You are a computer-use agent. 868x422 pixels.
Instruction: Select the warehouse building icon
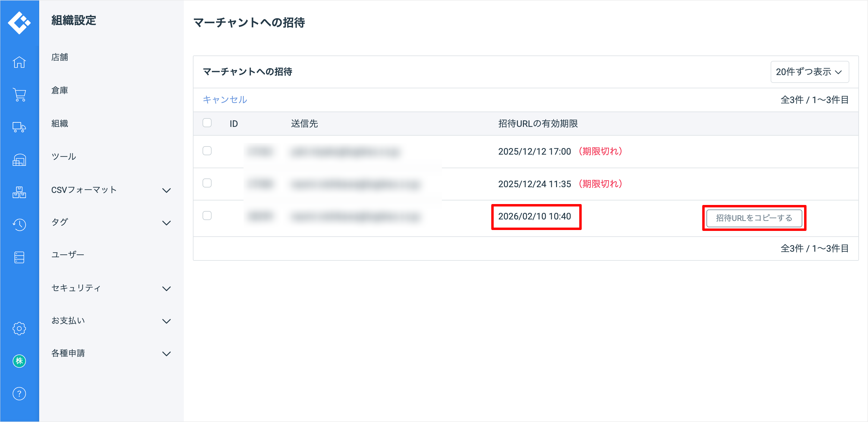point(19,160)
